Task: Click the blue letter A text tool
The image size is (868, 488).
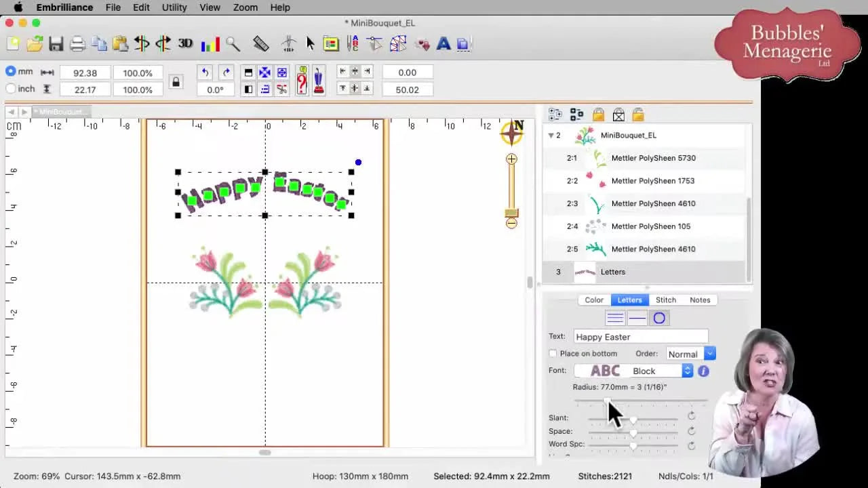Action: point(443,44)
